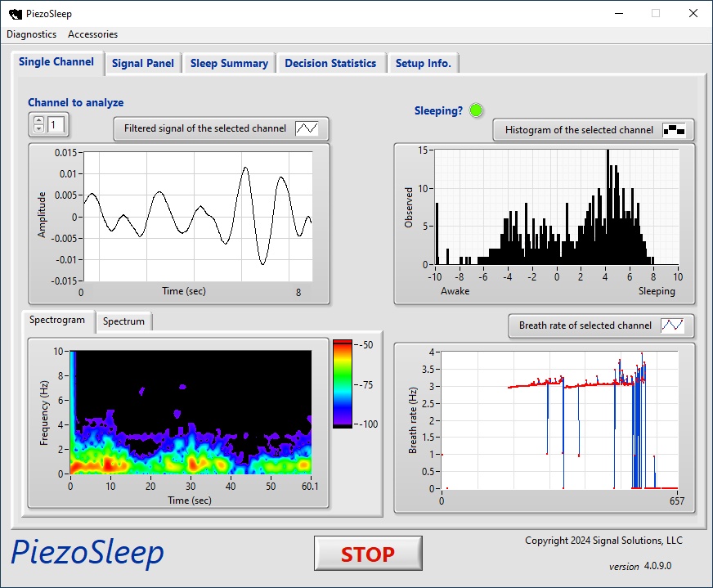Viewport: 713px width, 588px height.
Task: Select the Spectrogram tab
Action: (x=57, y=320)
